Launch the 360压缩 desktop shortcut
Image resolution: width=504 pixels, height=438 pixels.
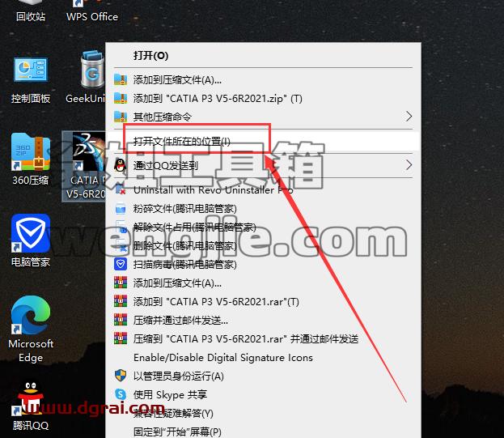point(31,159)
